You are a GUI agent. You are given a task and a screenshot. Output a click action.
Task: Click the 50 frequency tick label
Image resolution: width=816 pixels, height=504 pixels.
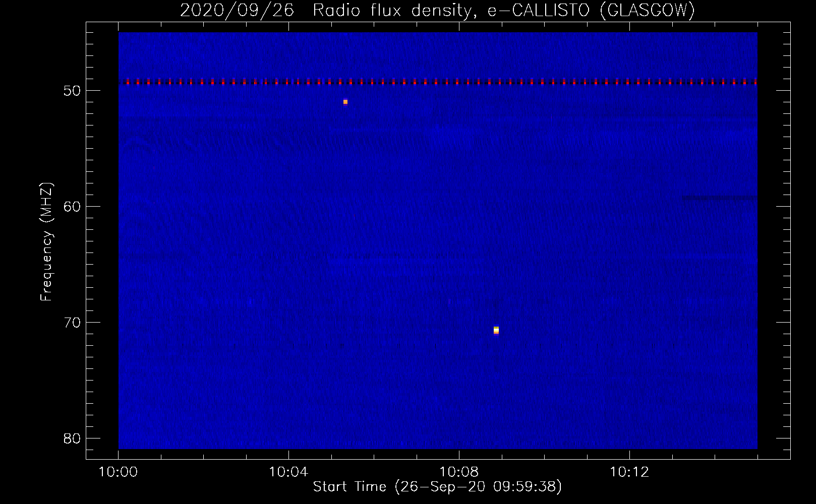[x=73, y=91]
